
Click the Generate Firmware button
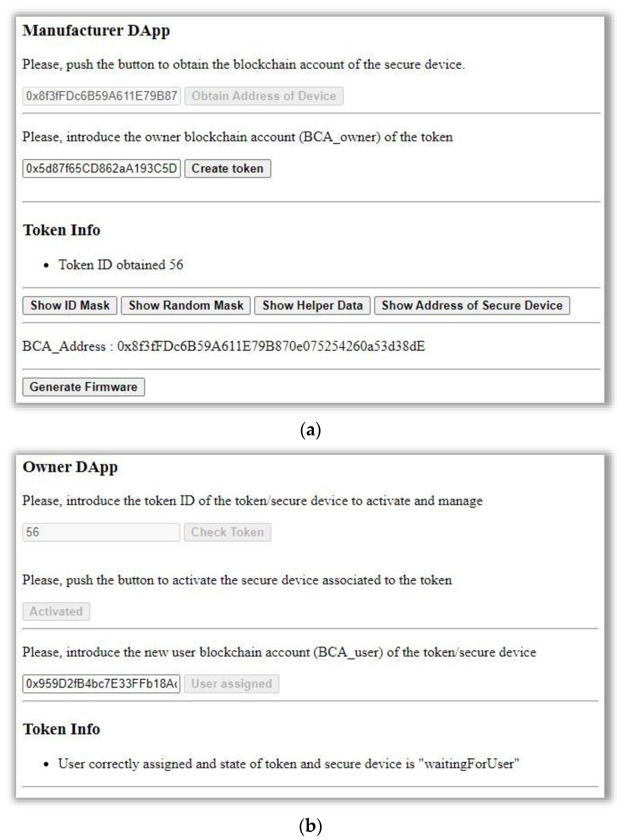[84, 387]
